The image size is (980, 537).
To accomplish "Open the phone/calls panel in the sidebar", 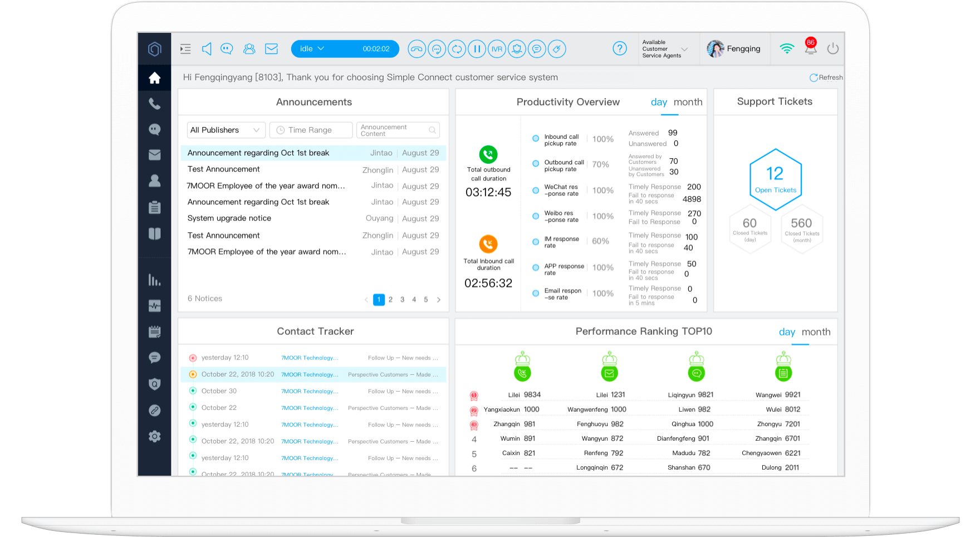I will click(154, 104).
